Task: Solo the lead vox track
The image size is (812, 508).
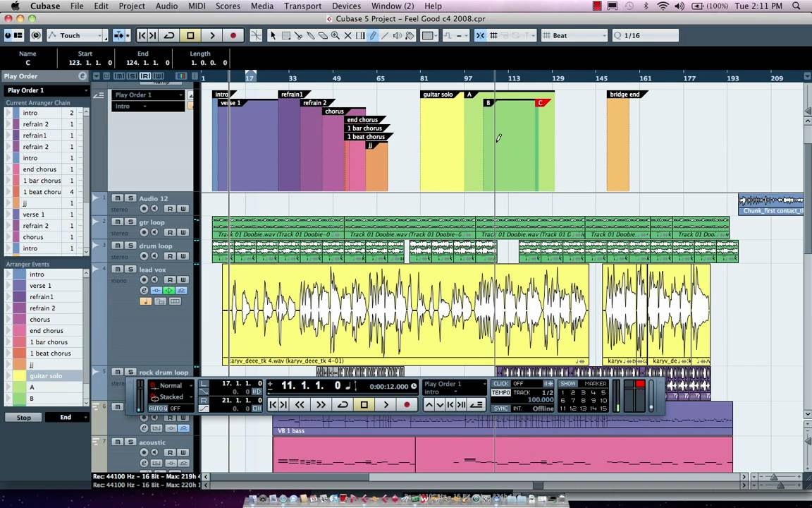Action: (130, 269)
